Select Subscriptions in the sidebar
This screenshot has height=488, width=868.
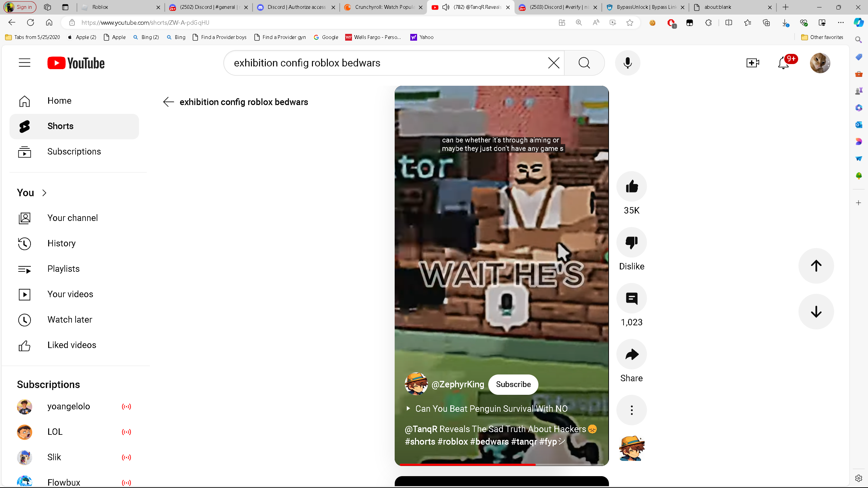tap(74, 151)
